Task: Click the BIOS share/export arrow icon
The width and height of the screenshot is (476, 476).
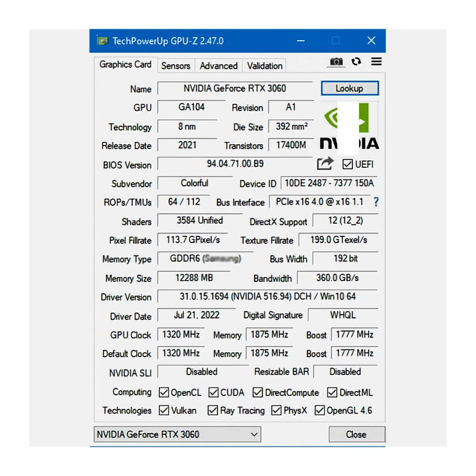Action: tap(325, 164)
